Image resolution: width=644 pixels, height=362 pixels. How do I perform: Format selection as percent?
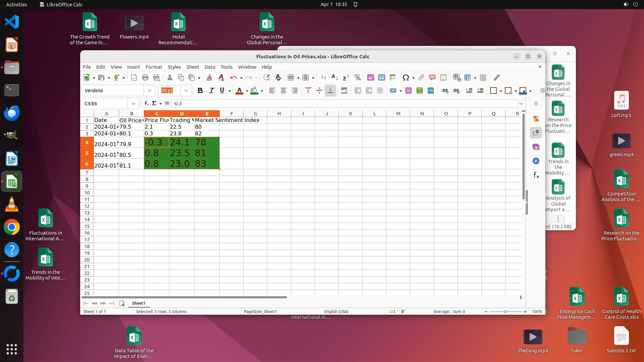coord(408,91)
